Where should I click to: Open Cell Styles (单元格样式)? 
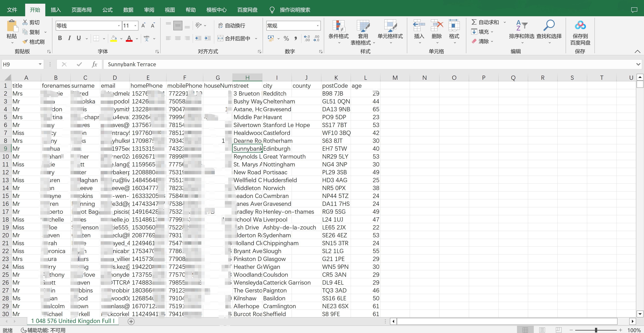tap(390, 32)
